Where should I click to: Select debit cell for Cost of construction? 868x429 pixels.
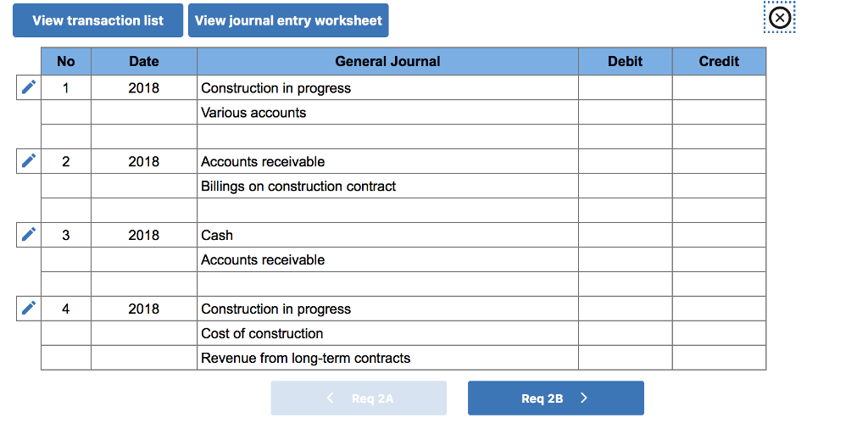point(625,333)
